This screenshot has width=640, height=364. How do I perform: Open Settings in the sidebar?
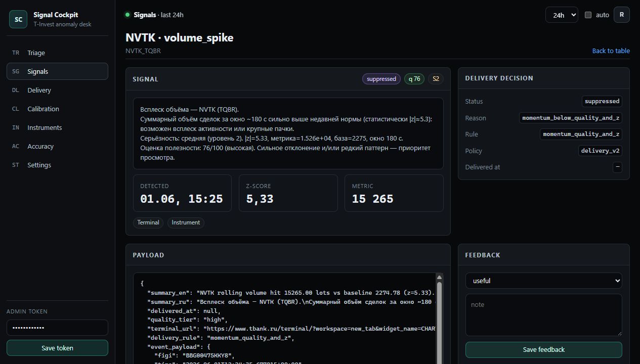click(57, 165)
